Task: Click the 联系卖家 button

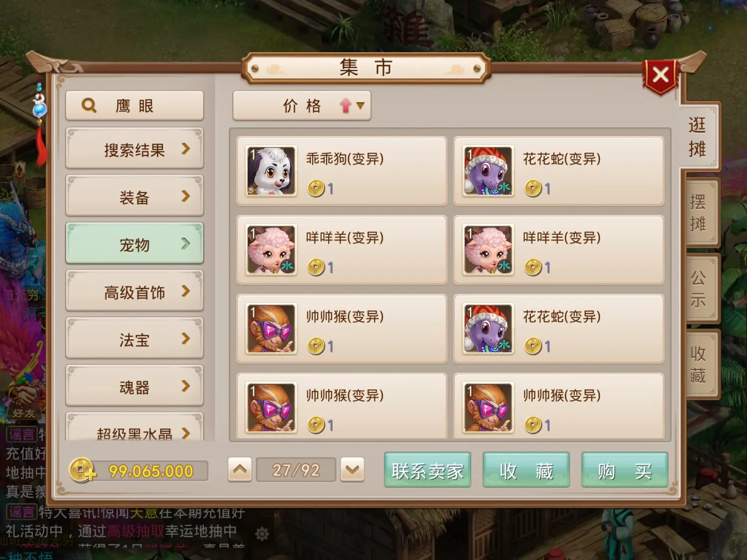Action: tap(427, 470)
